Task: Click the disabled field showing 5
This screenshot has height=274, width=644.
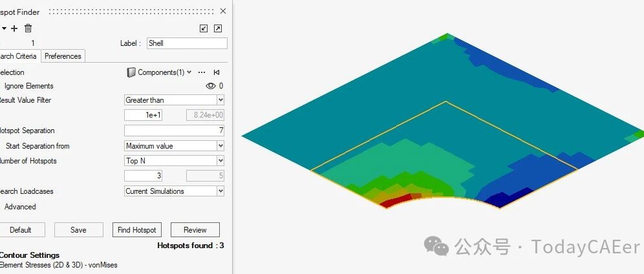Action: [206, 176]
